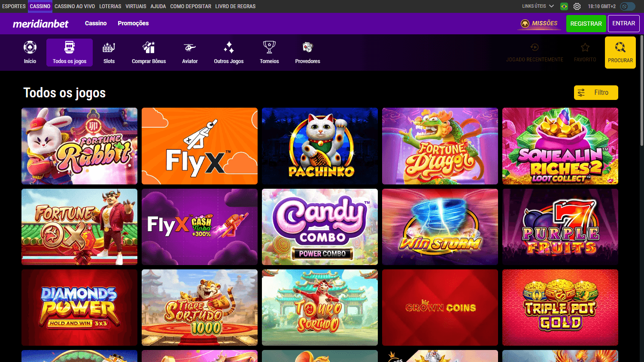Open the Diamonds Power game
The image size is (644, 362).
(79, 308)
